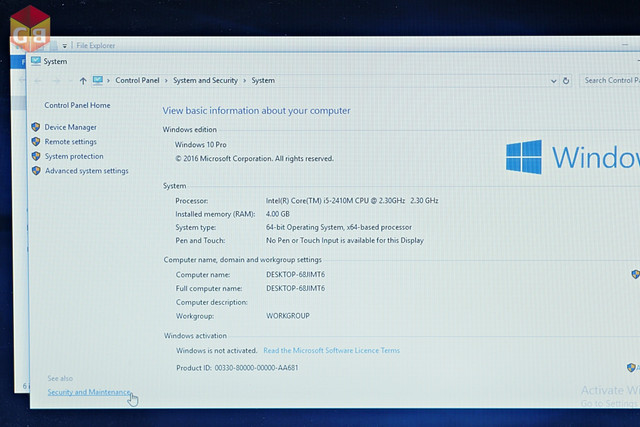Click the forward arrow in System window
Image resolution: width=640 pixels, height=427 pixels.
click(56, 81)
